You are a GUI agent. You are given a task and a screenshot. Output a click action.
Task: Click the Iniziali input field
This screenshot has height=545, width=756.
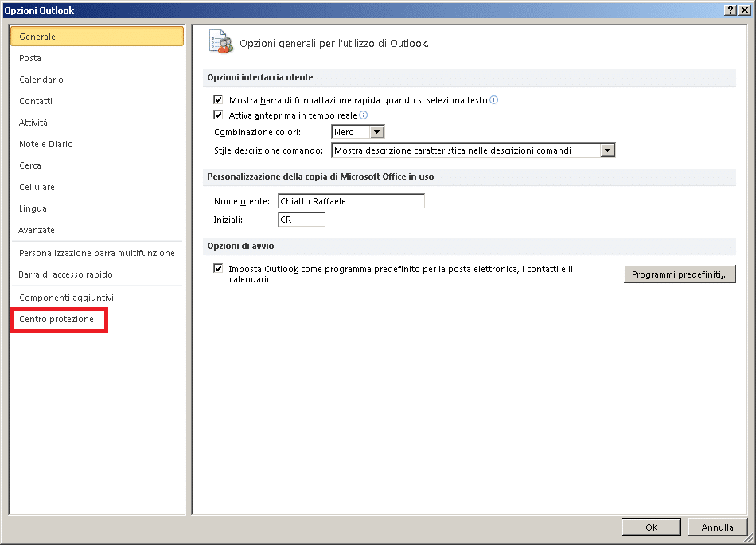[302, 220]
